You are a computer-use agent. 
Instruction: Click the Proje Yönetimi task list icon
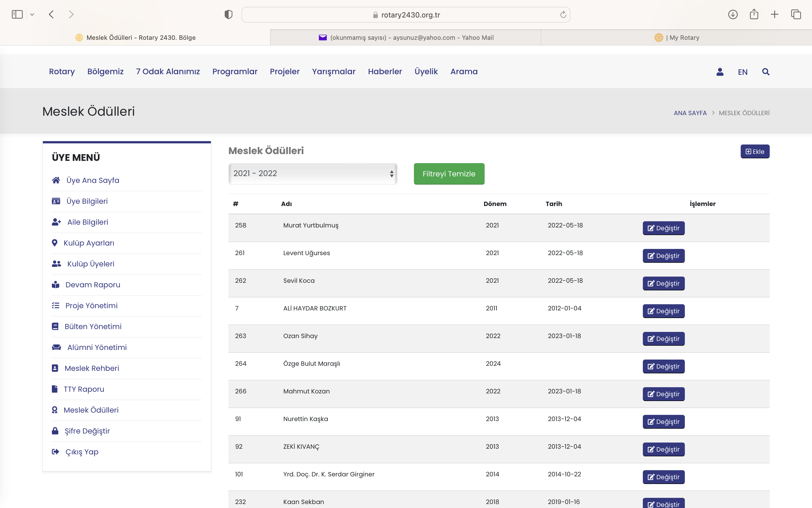56,306
